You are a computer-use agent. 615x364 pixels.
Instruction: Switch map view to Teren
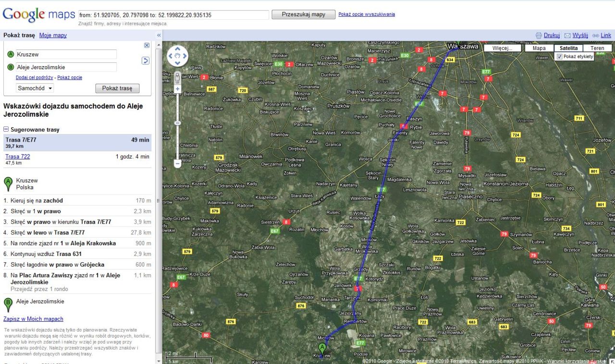point(597,48)
